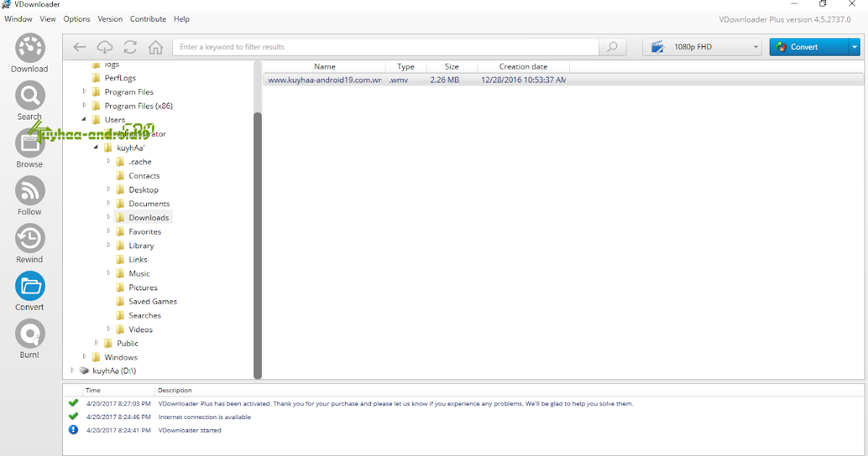The image size is (868, 456).
Task: Expand the Music folder
Action: (109, 274)
